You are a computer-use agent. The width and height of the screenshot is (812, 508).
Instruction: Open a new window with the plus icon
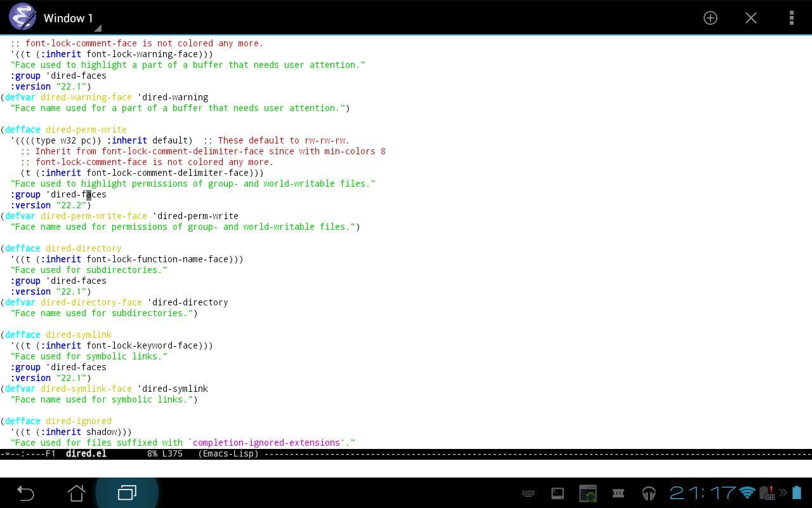click(710, 18)
